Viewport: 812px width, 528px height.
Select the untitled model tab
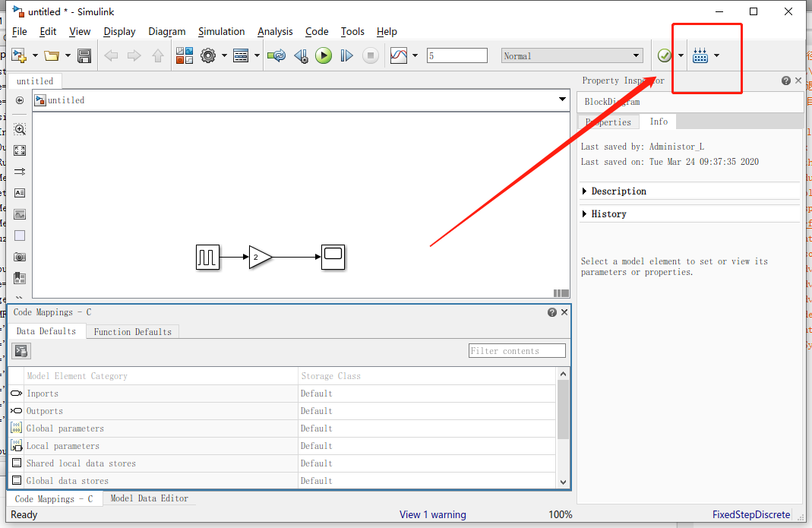(35, 81)
